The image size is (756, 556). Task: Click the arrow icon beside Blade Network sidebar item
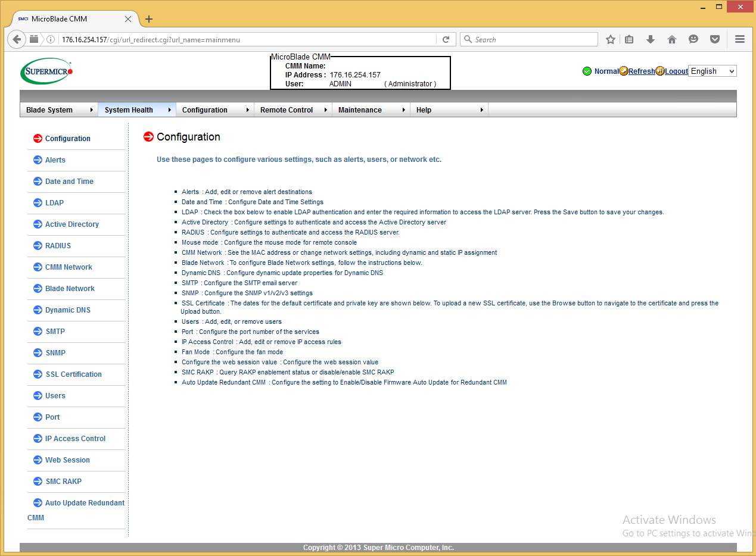38,288
